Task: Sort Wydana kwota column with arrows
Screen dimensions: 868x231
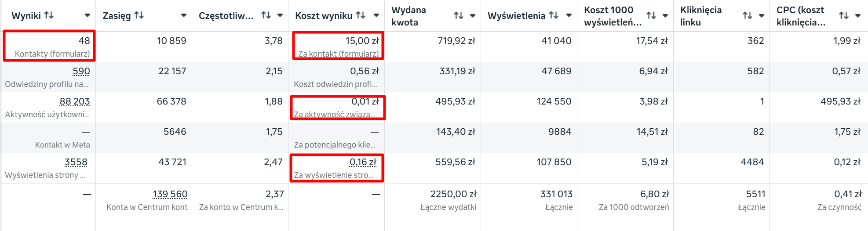Action: coord(459,16)
